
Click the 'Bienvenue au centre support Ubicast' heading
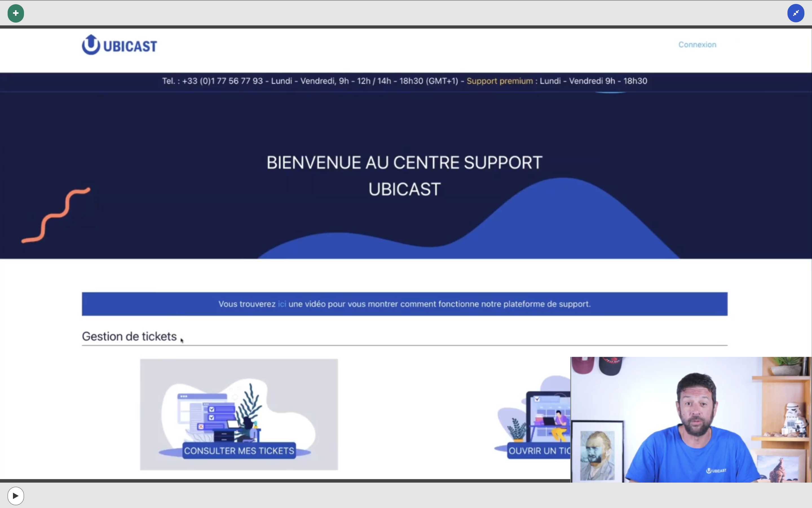click(x=404, y=176)
